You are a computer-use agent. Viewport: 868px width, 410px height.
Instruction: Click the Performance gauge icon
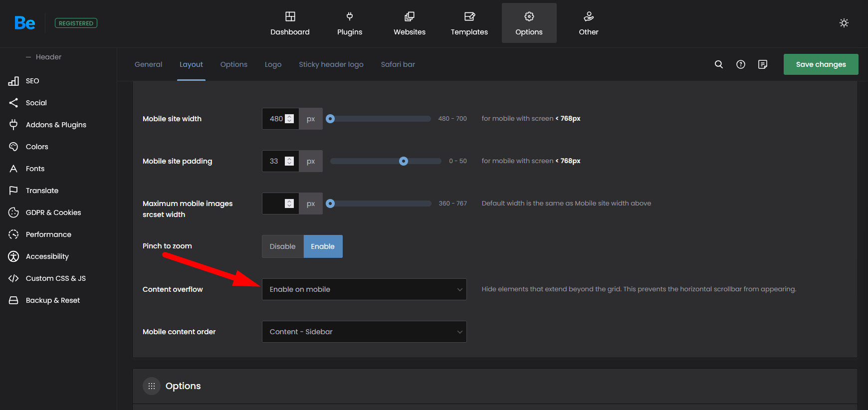coord(13,234)
